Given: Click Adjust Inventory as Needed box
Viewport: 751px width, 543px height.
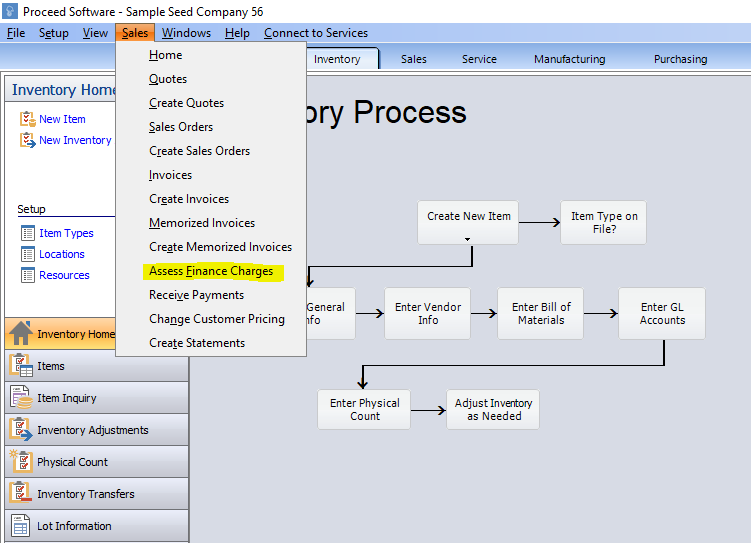Looking at the screenshot, I should 493,409.
